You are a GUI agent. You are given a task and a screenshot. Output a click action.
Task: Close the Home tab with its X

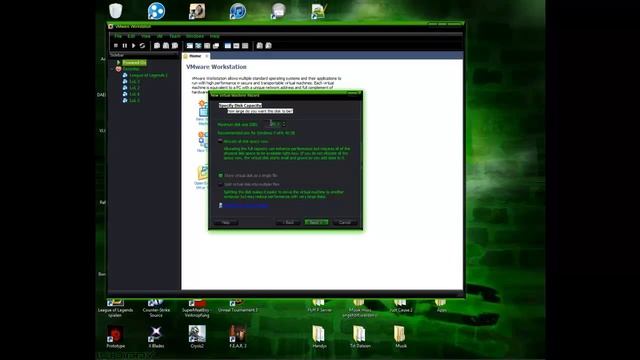(x=207, y=56)
